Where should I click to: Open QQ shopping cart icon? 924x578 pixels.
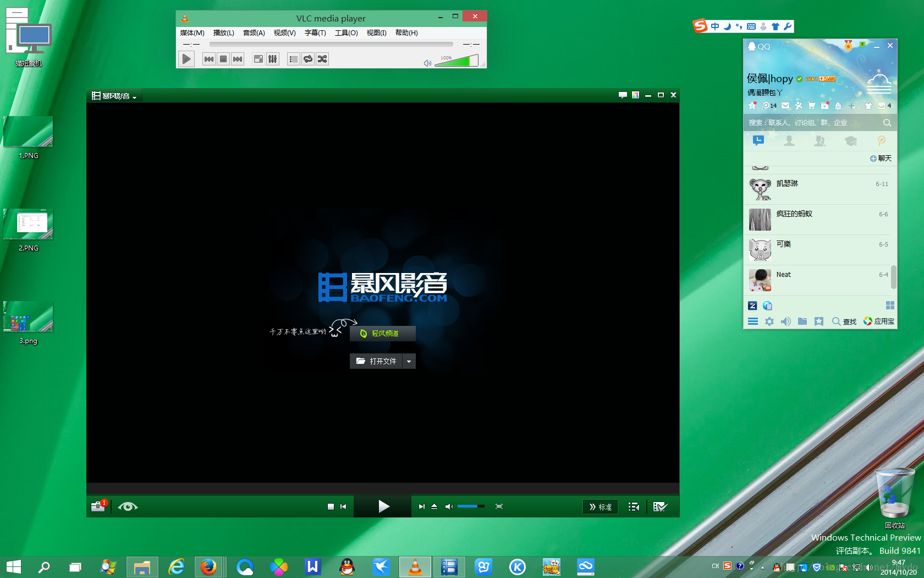(812, 106)
